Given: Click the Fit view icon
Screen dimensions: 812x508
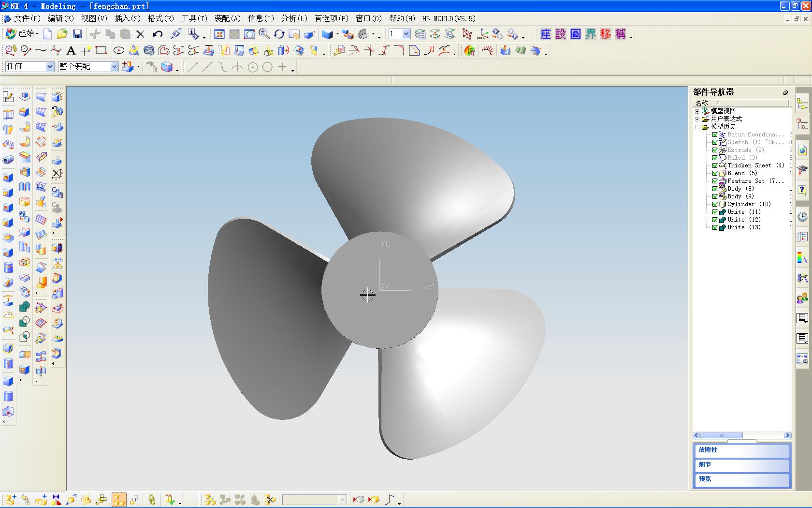Looking at the screenshot, I should point(219,34).
